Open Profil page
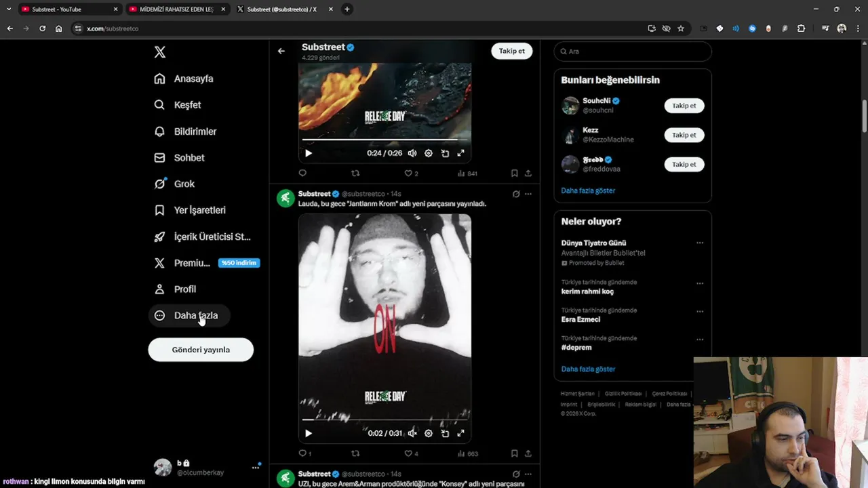This screenshot has height=488, width=868. point(176,289)
